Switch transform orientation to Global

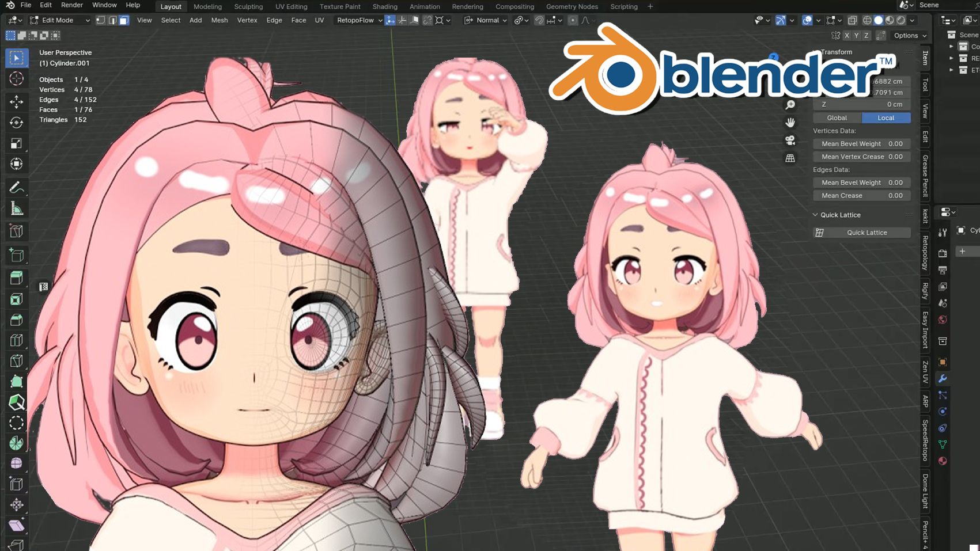(836, 117)
